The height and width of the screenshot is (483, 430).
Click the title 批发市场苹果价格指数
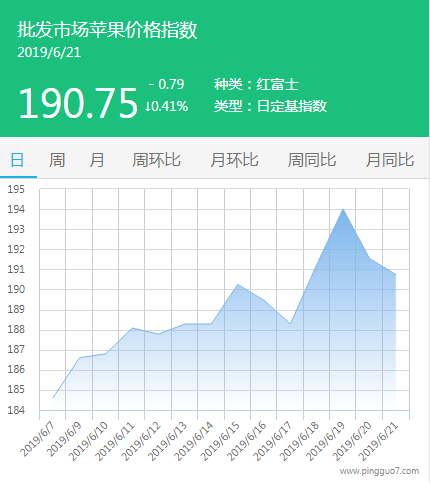tap(107, 30)
